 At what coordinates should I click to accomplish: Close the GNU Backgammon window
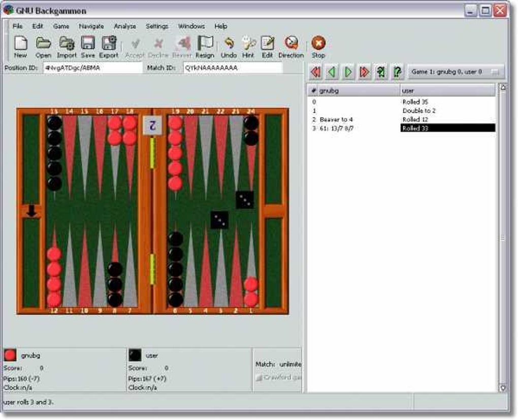pyautogui.click(x=500, y=11)
